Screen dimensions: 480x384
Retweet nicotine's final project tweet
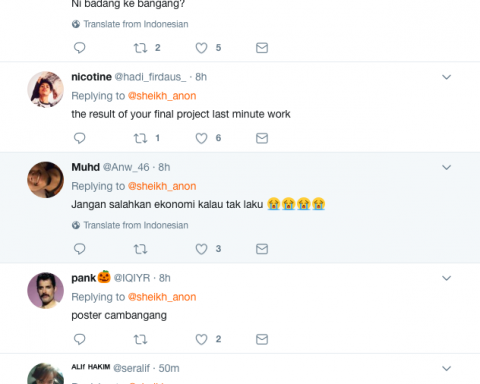(140, 138)
